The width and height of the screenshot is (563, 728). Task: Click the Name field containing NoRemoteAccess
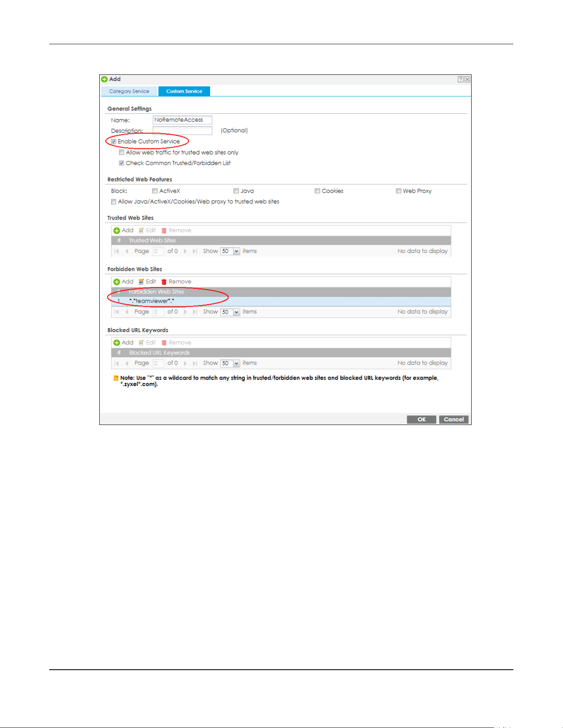click(x=182, y=120)
